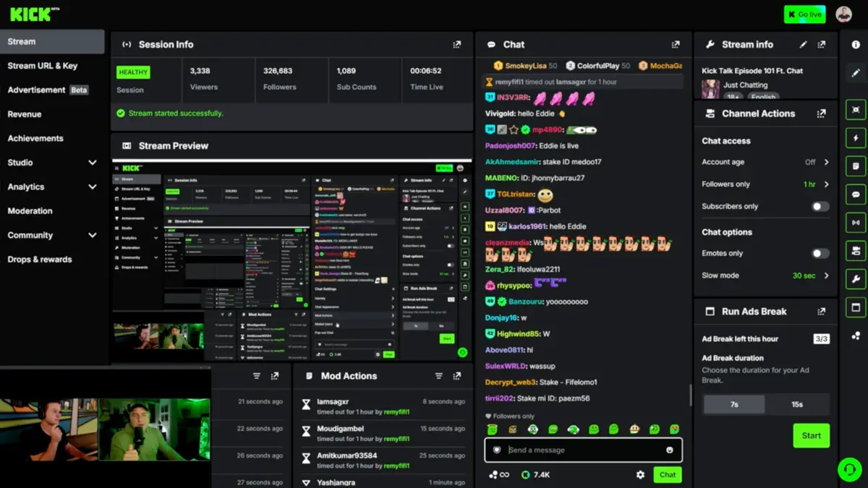Screen dimensions: 868x488
Task: Click the Amitkumar93584 mod action row
Action: (x=383, y=460)
